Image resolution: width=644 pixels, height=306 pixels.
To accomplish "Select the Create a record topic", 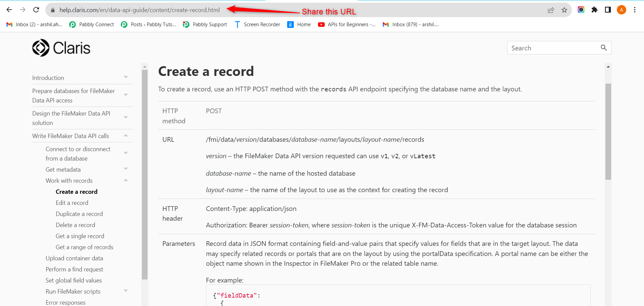I will coord(76,192).
